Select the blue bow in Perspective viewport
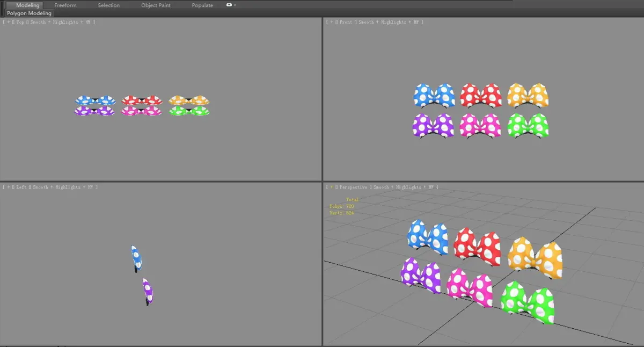The width and height of the screenshot is (644, 347). (x=428, y=237)
